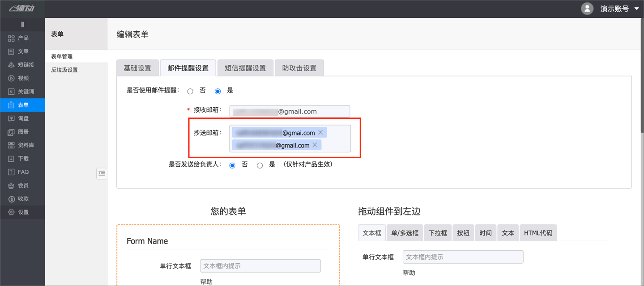This screenshot has height=286, width=644.
Task: Select 否 for 是否发送给负责人
Action: pos(232,165)
